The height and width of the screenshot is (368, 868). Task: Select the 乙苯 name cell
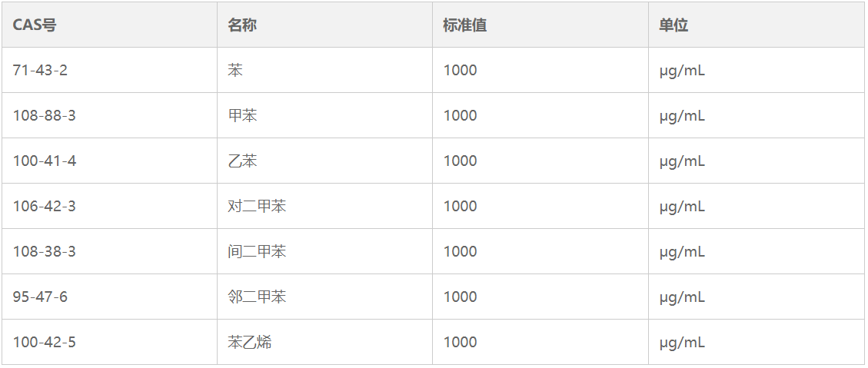(x=242, y=161)
